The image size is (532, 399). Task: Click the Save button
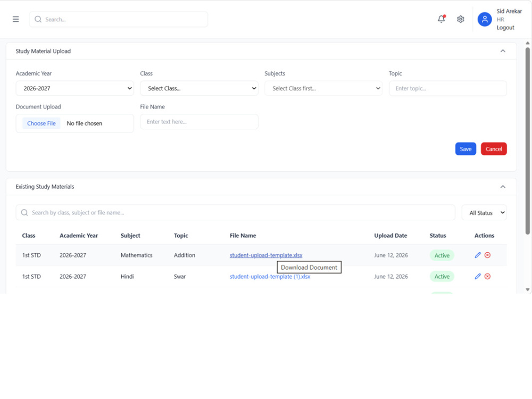click(465, 149)
